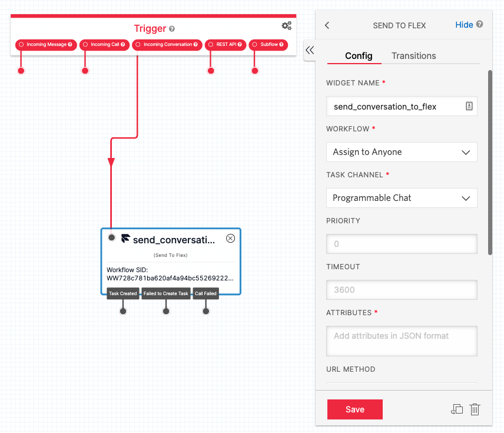Image resolution: width=504 pixels, height=433 pixels.
Task: Collapse the panel with the double chevron
Action: (310, 50)
